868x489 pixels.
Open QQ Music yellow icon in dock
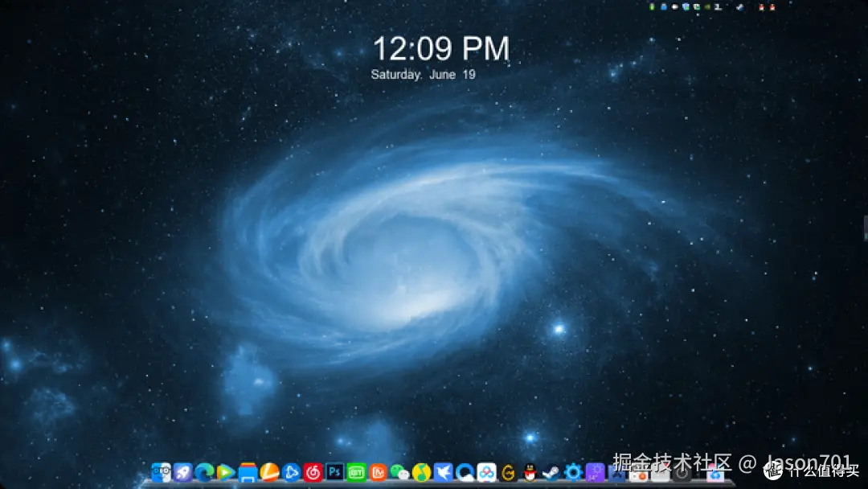coord(421,472)
